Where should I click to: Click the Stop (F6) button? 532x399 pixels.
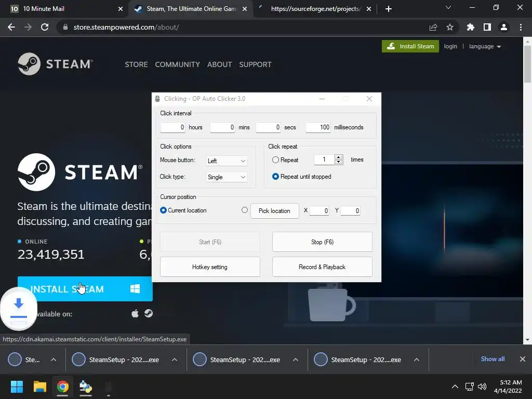click(x=322, y=242)
